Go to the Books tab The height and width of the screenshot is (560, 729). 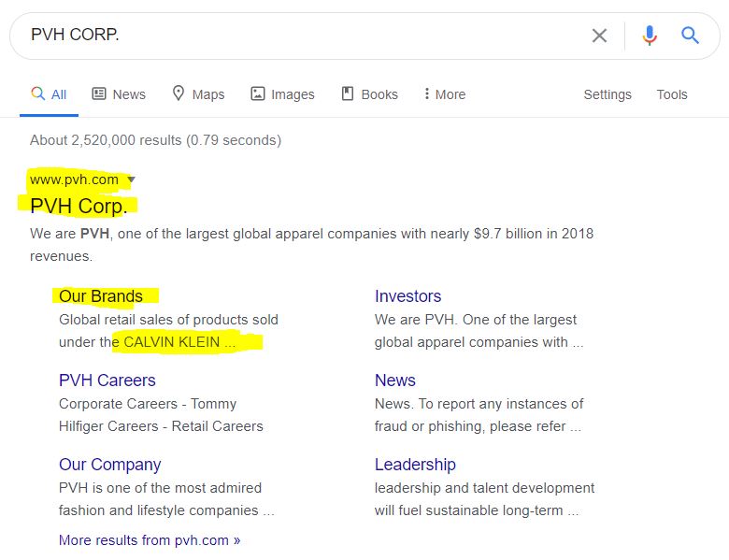tap(369, 94)
